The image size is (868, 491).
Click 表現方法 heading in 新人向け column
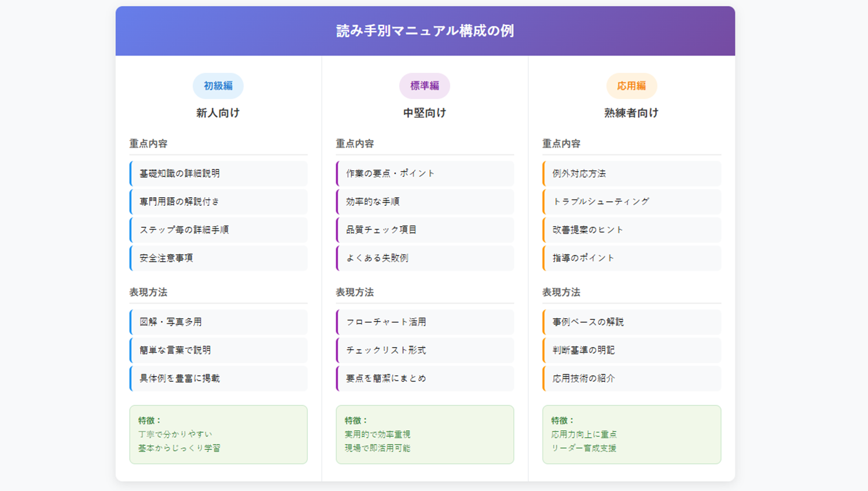[148, 292]
